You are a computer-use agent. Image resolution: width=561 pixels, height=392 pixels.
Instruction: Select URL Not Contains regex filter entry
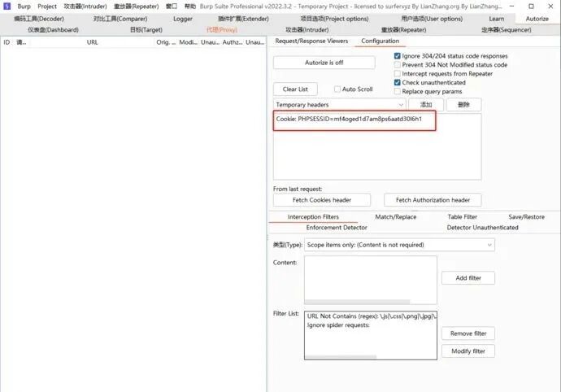pos(371,316)
